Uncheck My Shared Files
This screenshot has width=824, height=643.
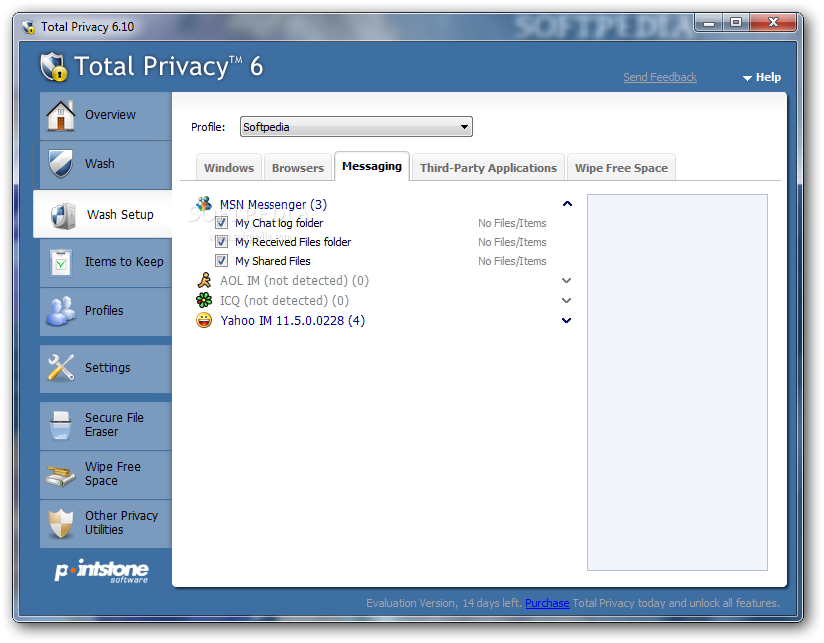click(x=221, y=261)
